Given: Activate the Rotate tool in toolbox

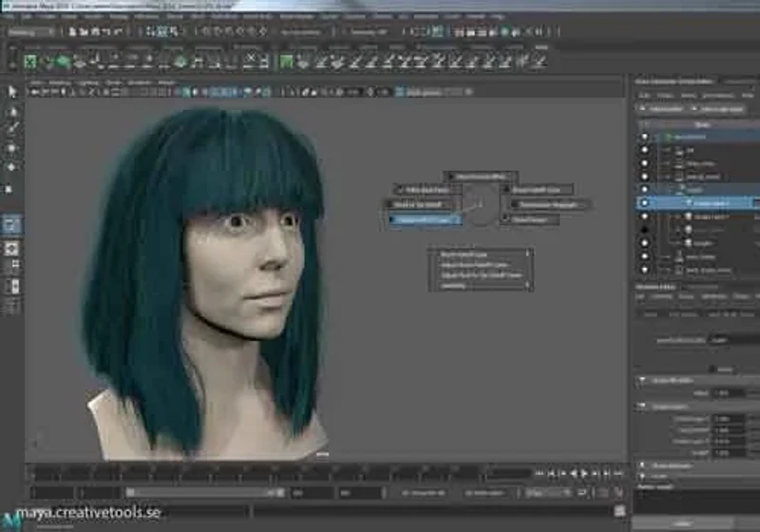Looking at the screenshot, I should 11,167.
